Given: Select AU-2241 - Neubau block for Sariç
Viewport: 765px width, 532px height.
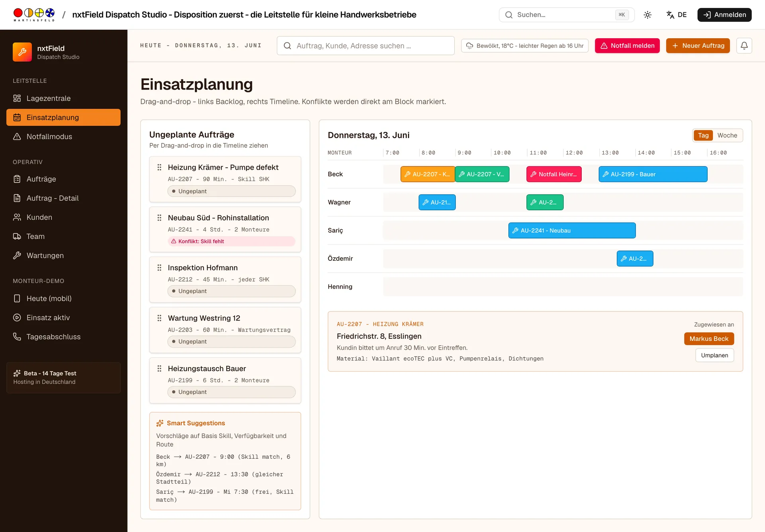Looking at the screenshot, I should pyautogui.click(x=572, y=231).
